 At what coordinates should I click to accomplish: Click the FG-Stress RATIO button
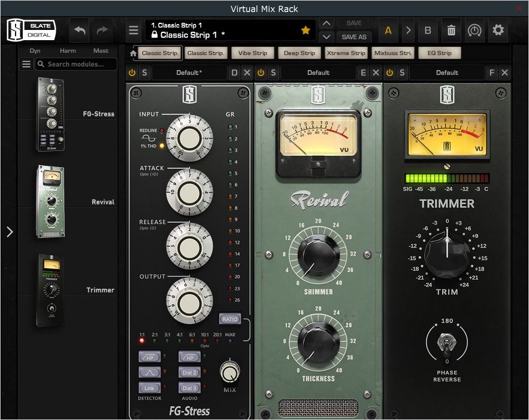(229, 319)
